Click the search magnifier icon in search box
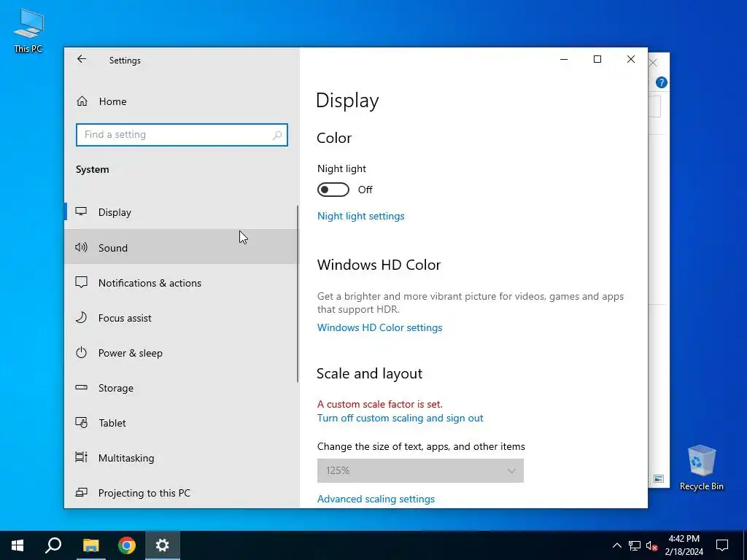Viewport: 747px width, 560px height. point(276,135)
